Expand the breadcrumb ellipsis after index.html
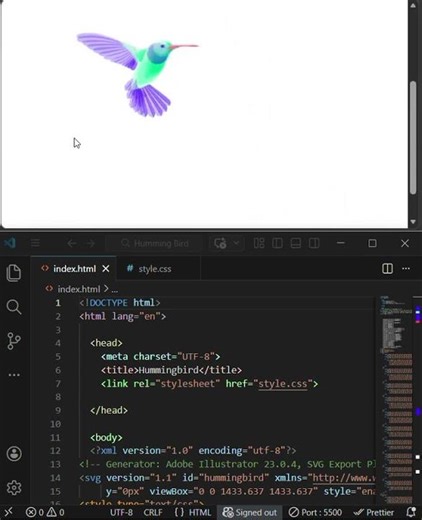 pyautogui.click(x=114, y=290)
